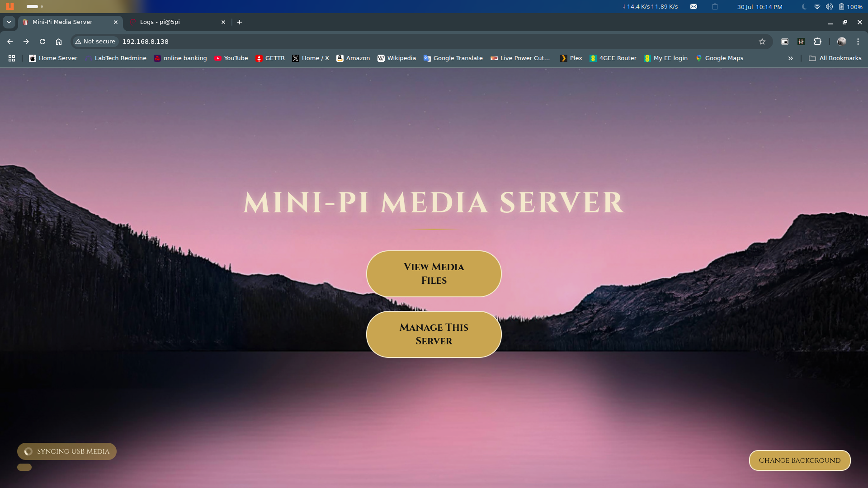The width and height of the screenshot is (868, 488).
Task: Open the tab search dropdown arrow
Action: point(9,22)
